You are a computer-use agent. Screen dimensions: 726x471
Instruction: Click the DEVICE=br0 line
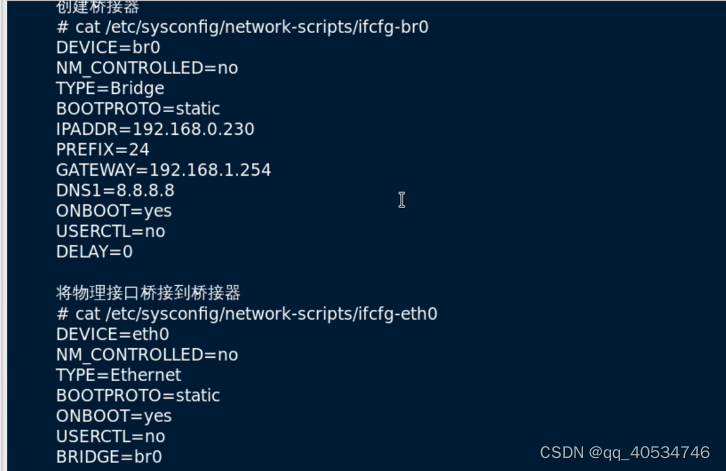[x=108, y=48]
